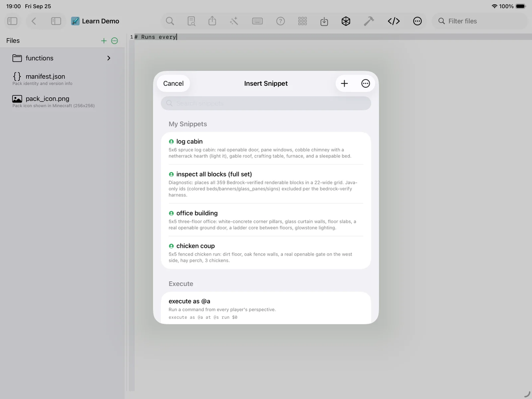Insert the execute as @a snippet
Screen dimensions: 532x399
tap(266, 308)
